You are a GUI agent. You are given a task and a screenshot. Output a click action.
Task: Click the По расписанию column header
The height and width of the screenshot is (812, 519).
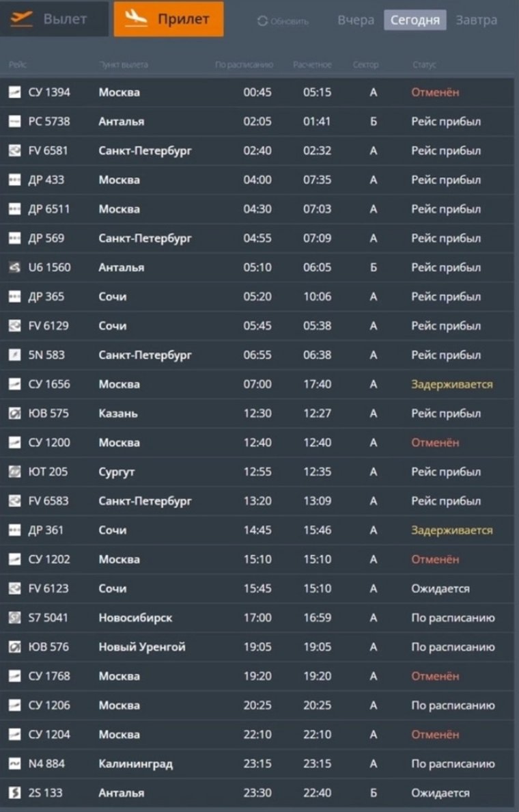244,65
